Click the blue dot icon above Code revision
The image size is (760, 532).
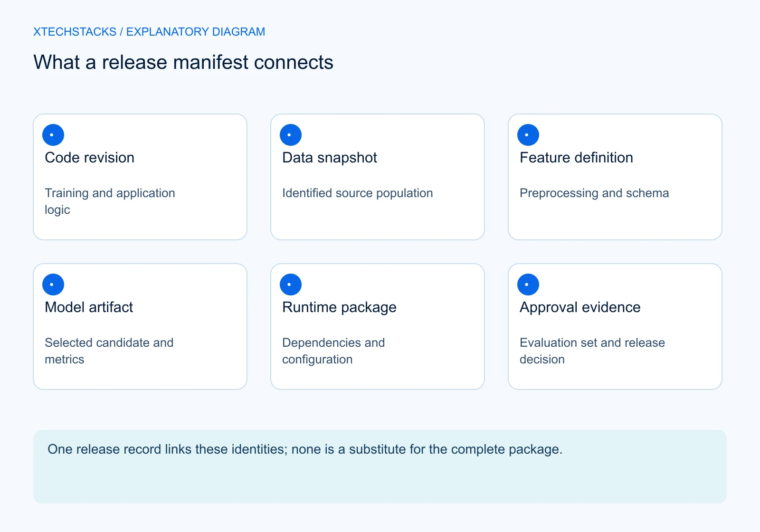pos(53,135)
